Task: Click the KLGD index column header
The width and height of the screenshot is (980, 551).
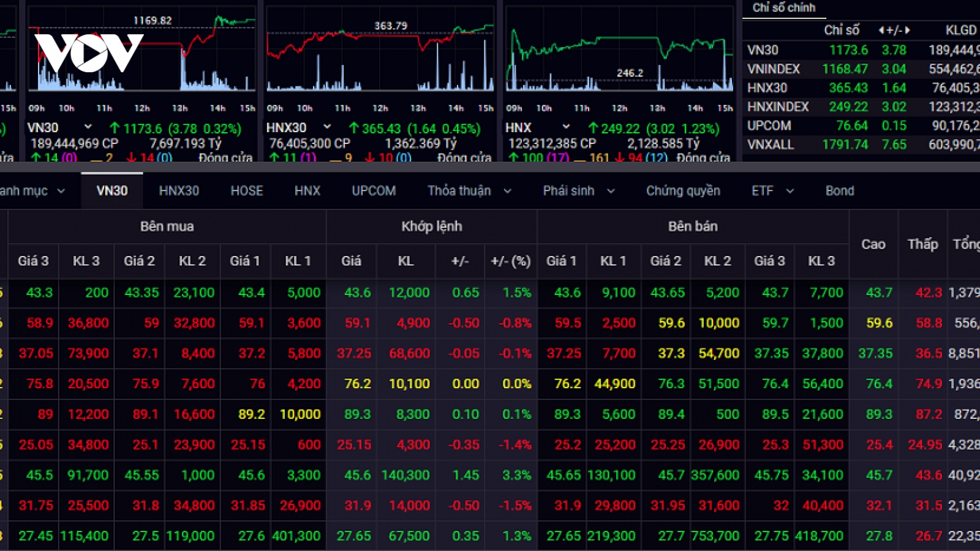Action: click(x=960, y=30)
